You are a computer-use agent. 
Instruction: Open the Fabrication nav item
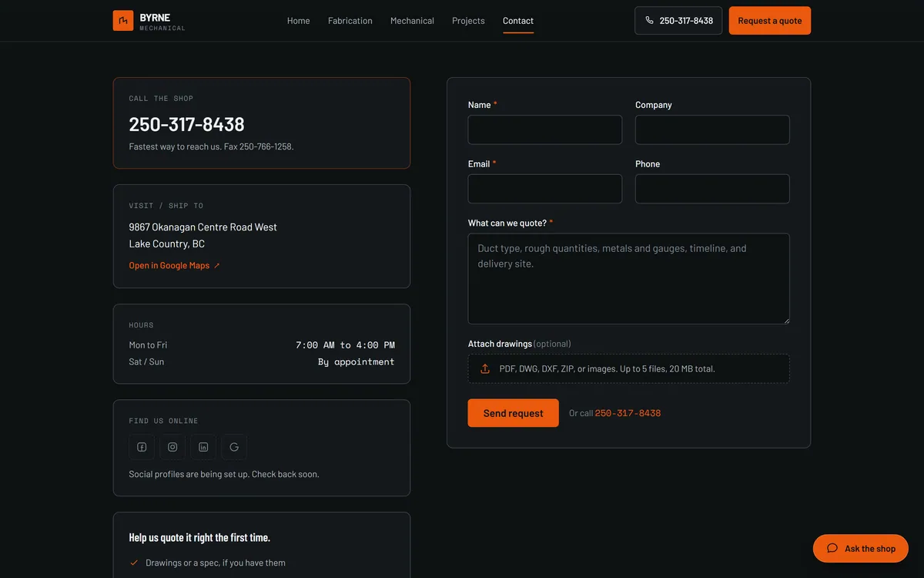(x=350, y=21)
